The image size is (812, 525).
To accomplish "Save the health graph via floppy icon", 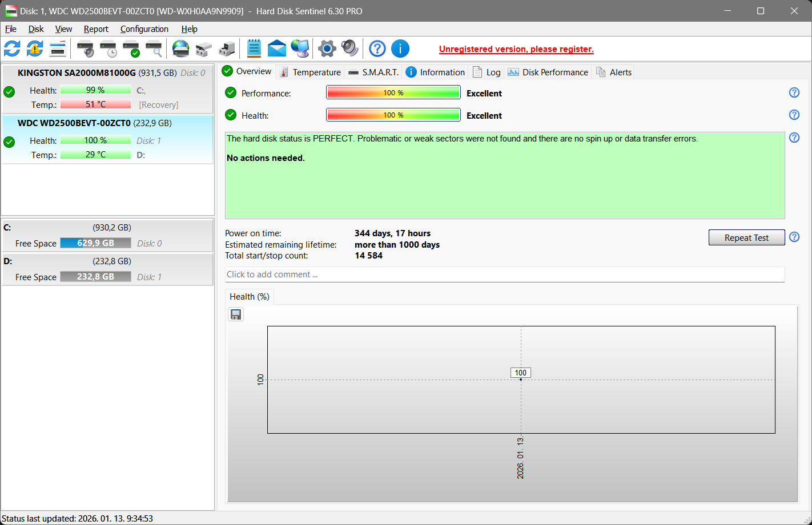I will (x=236, y=314).
